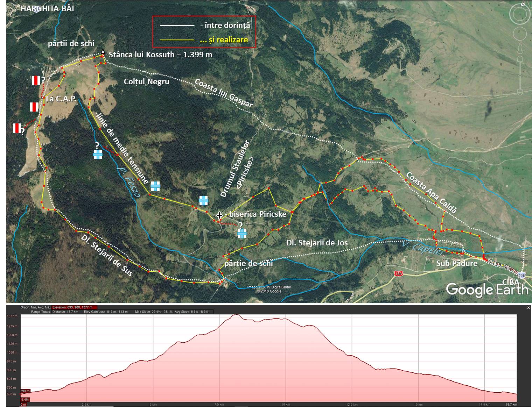
Task: Click the 693 m elevation marker on graph
Action: 25,391
